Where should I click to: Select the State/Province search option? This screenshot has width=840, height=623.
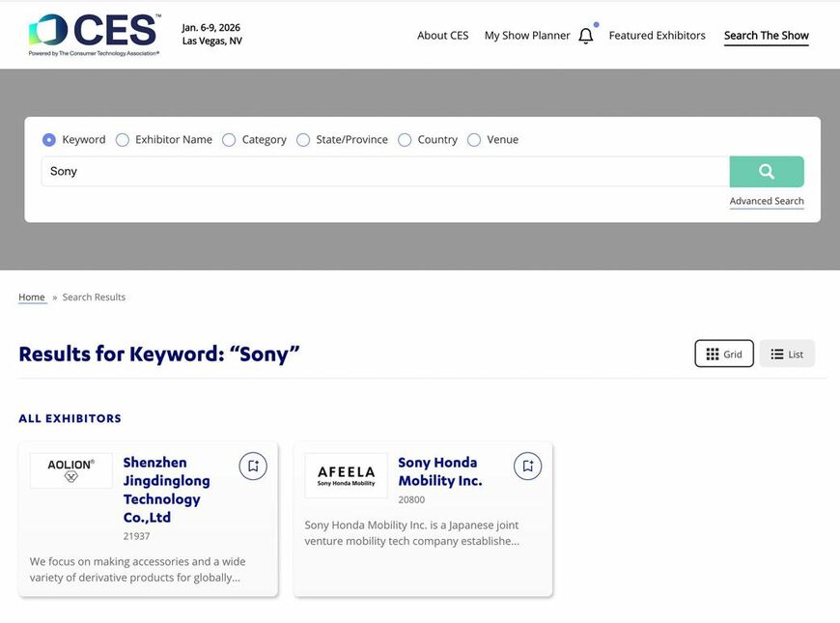coord(302,139)
